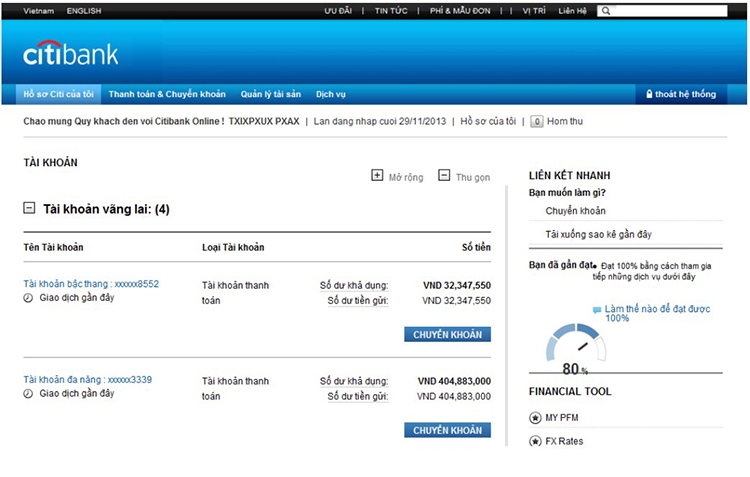Image resolution: width=750 pixels, height=477 pixels.
Task: Click Tải xuống sao kê gần đây
Action: point(598,234)
